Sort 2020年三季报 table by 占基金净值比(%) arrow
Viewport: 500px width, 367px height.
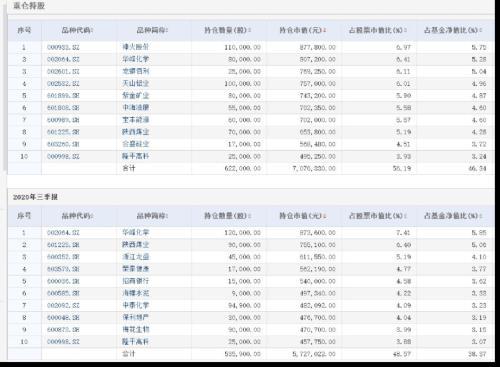click(x=481, y=216)
